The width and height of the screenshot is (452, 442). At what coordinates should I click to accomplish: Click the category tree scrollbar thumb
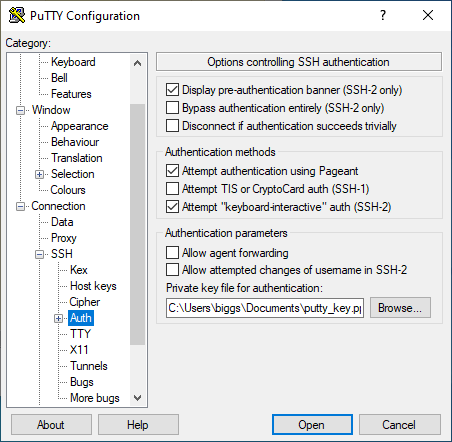pyautogui.click(x=137, y=224)
